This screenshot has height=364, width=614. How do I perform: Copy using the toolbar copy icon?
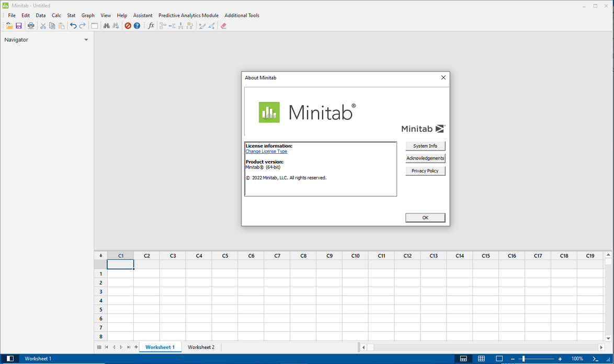(52, 26)
